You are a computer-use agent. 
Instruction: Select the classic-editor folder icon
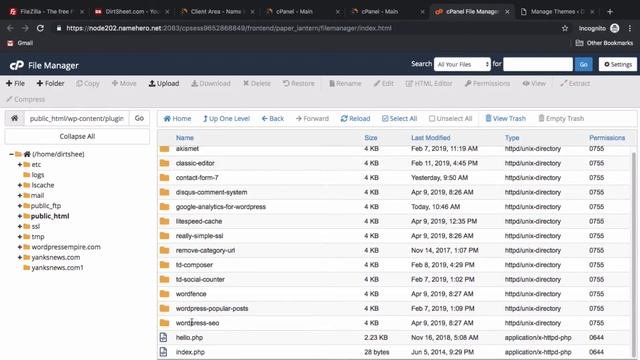tap(164, 163)
